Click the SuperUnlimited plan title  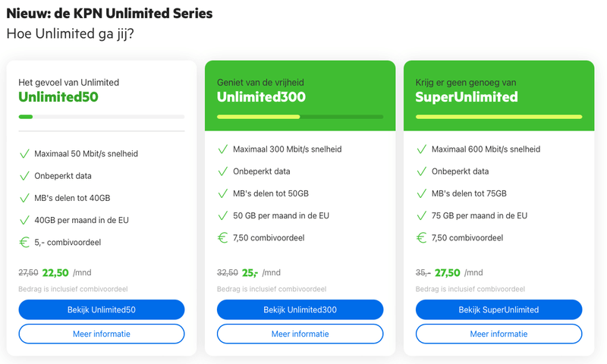pos(467,97)
